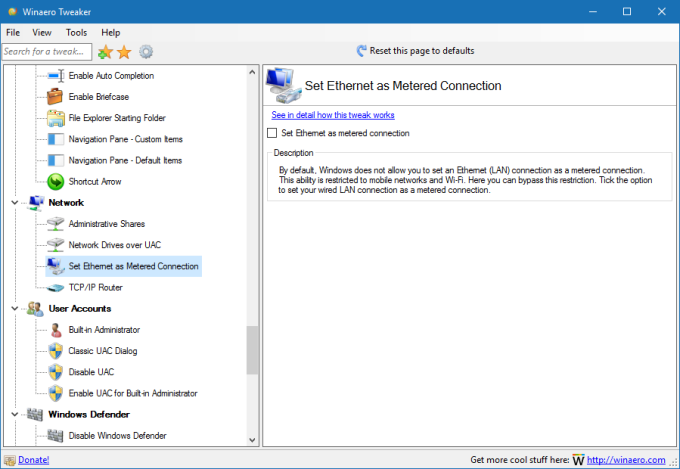Select the User Accounts category label
Viewport: 680px width, 469px height.
pyautogui.click(x=80, y=308)
